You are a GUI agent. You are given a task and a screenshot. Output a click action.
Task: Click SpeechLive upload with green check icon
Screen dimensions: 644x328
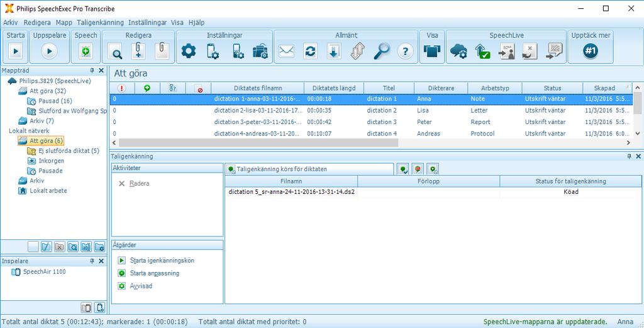482,52
